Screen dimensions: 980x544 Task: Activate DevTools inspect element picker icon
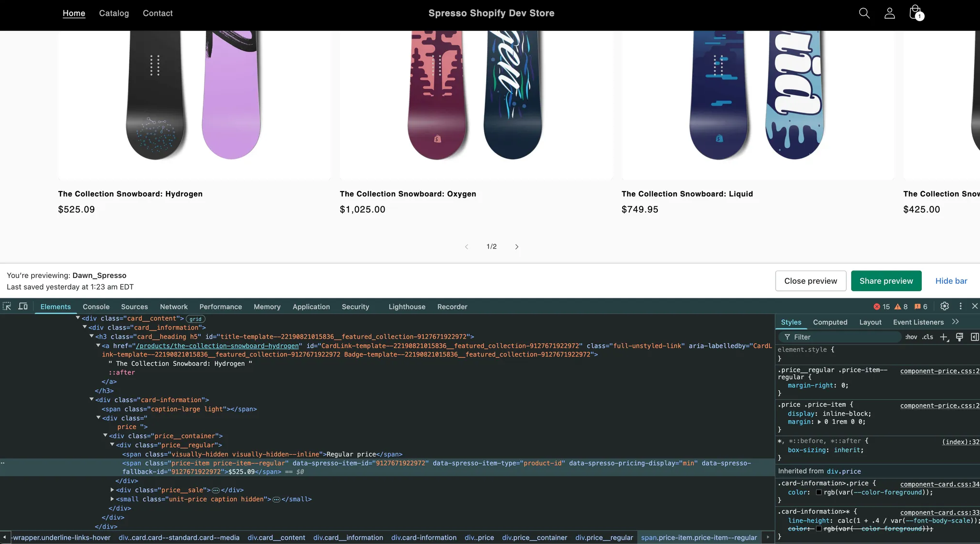click(7, 306)
